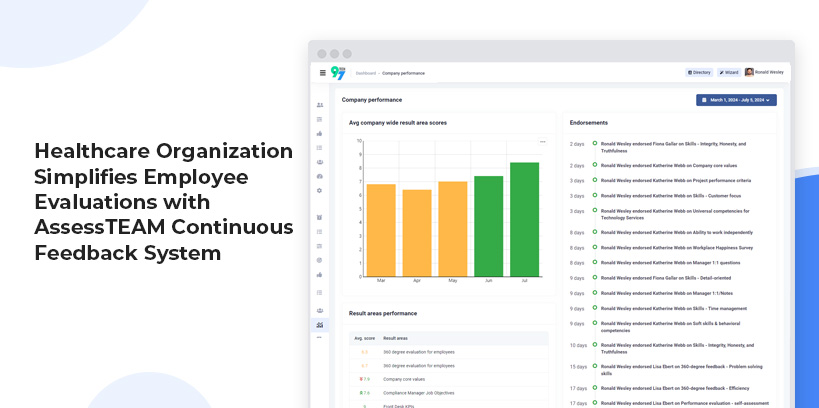Click the Company performance breadcrumb item
Viewport: 819px width, 408px height.
click(403, 73)
